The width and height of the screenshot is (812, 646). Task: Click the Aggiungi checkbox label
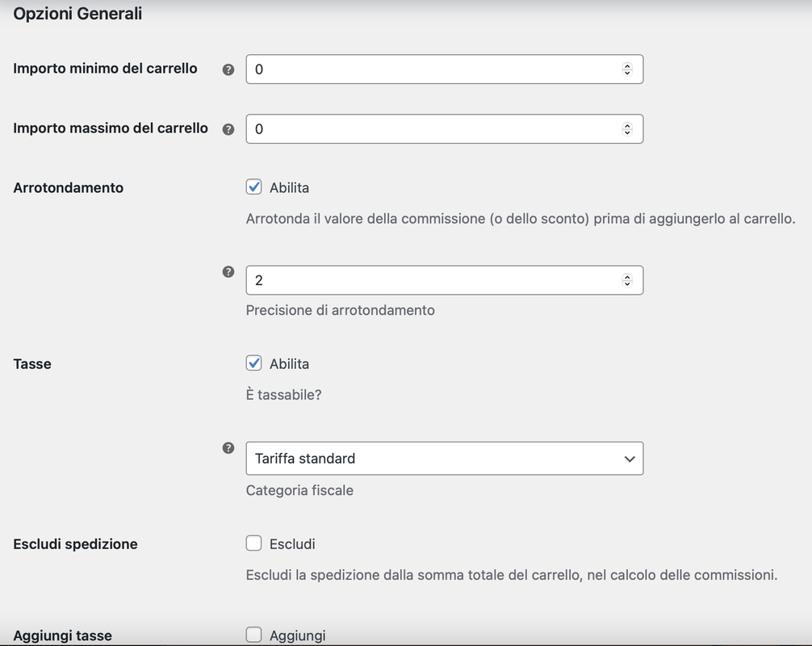click(297, 636)
